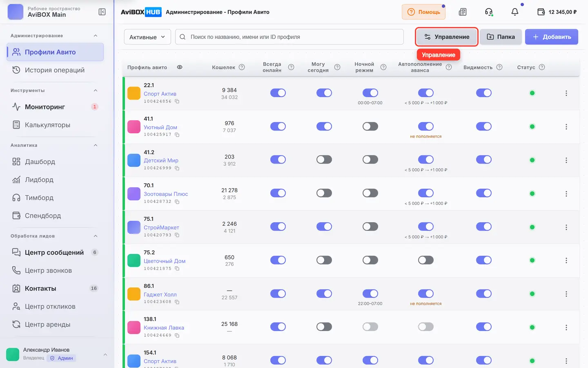Copy profile ID 100428732

(177, 202)
